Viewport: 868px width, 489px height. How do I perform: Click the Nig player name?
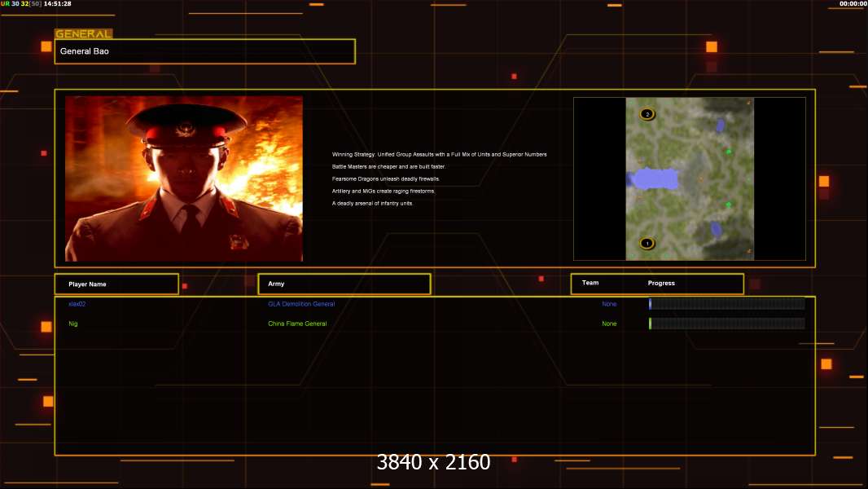click(x=73, y=324)
